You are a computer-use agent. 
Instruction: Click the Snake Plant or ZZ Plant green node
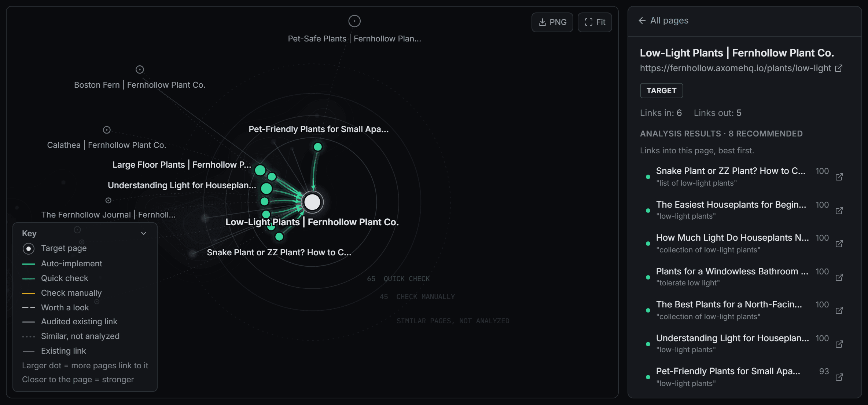pos(279,237)
